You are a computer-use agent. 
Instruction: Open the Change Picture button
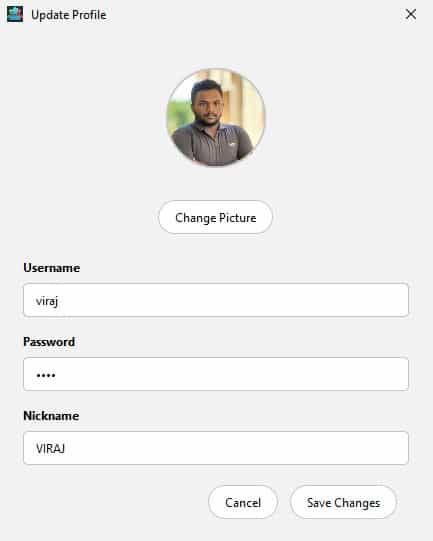[216, 217]
